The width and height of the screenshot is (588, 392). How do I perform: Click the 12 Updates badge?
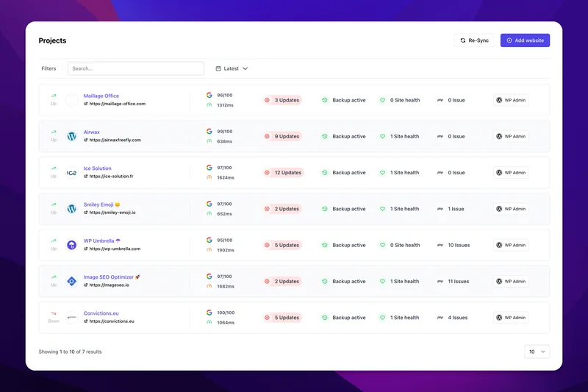(x=283, y=173)
